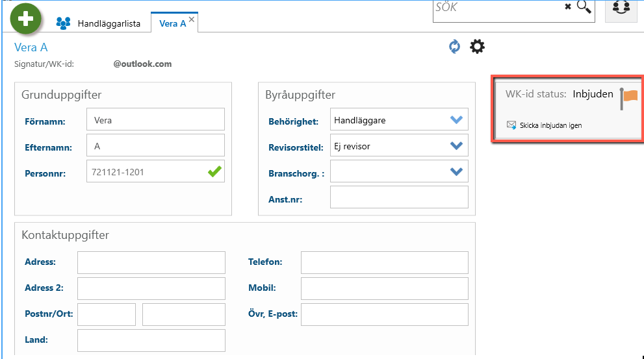The height and width of the screenshot is (359, 644).
Task: Open settings via the gear icon
Action: click(x=477, y=46)
